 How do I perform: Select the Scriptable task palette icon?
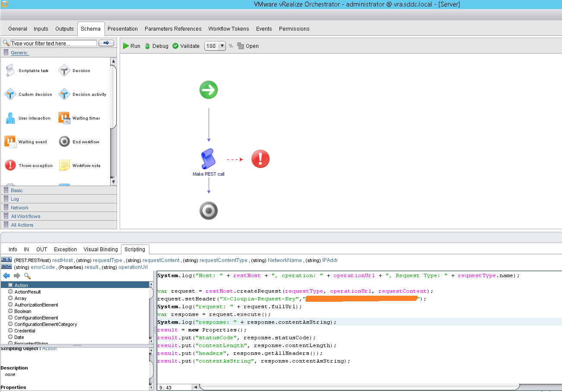click(x=10, y=70)
